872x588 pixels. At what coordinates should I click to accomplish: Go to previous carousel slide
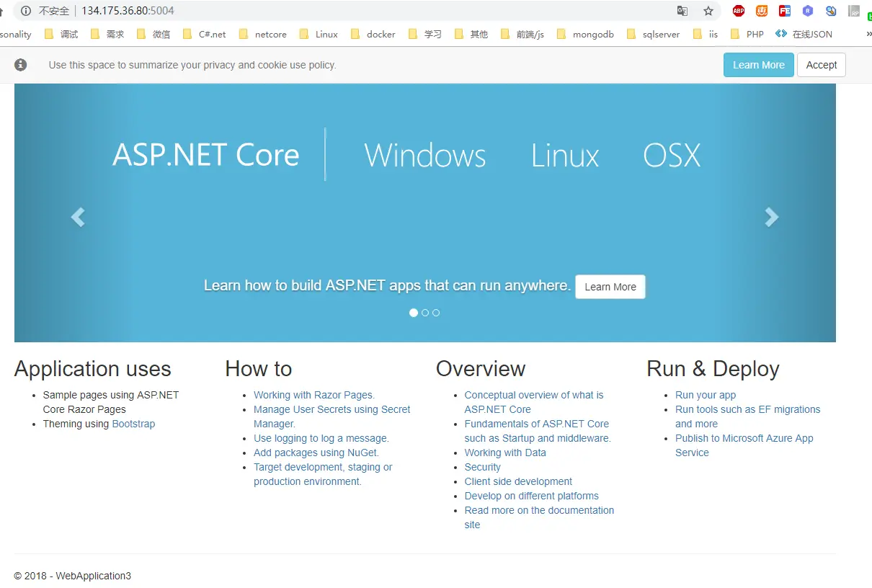click(78, 217)
